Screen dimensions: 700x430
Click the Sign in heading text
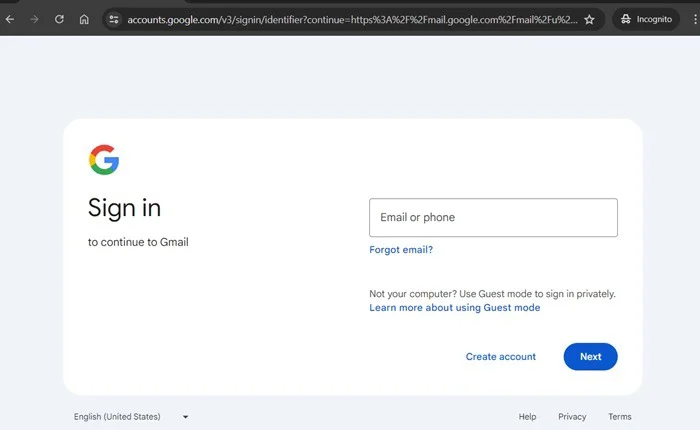(x=124, y=208)
